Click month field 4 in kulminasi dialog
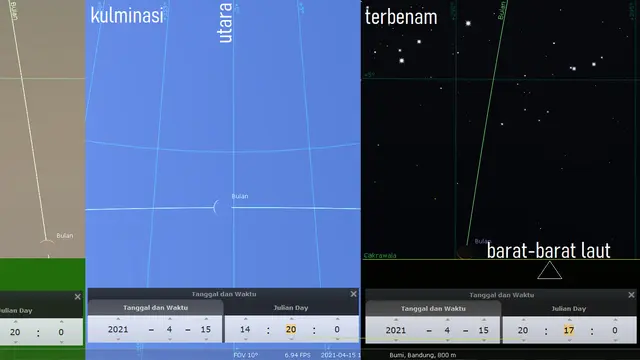Screen dimensions: 640x360 click(169, 329)
